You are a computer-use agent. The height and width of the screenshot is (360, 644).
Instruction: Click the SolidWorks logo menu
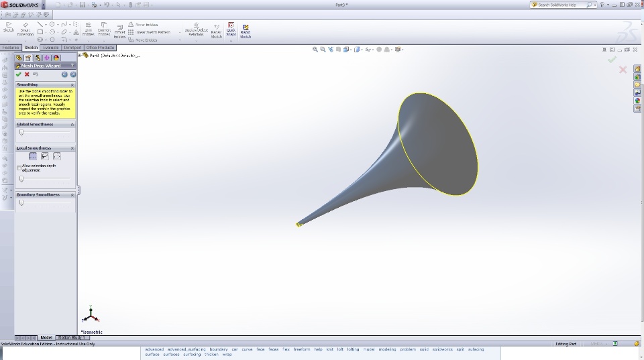tap(20, 5)
